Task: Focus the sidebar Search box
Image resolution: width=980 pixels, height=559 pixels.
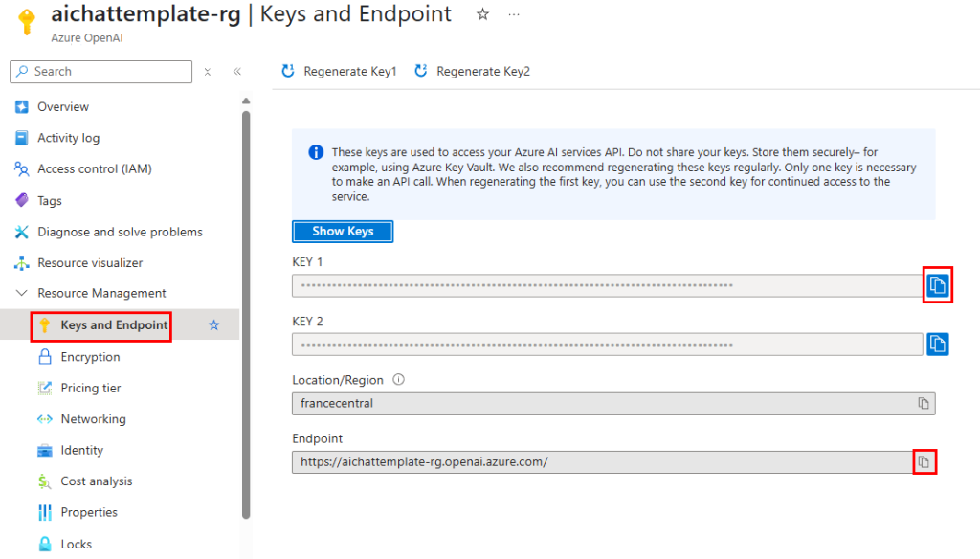Action: click(x=101, y=71)
